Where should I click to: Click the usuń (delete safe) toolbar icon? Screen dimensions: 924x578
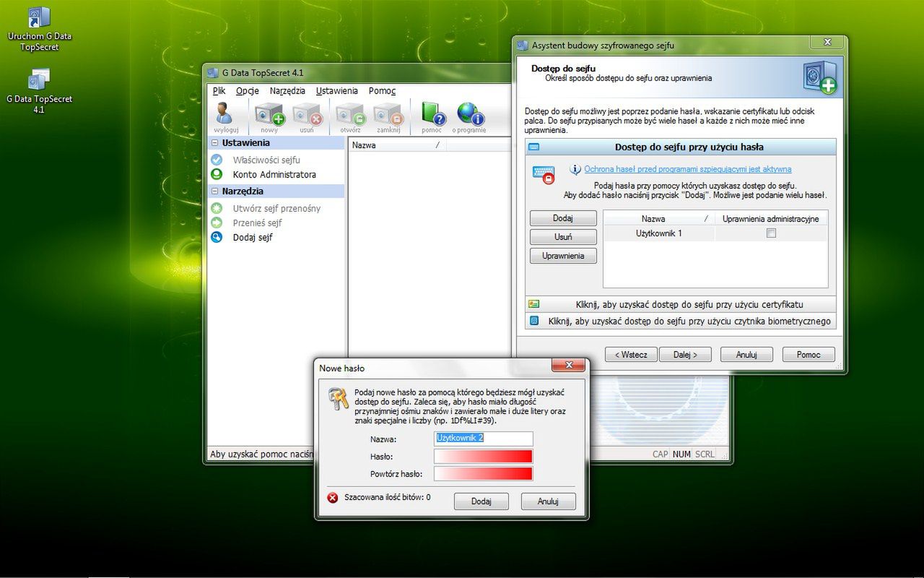[307, 116]
